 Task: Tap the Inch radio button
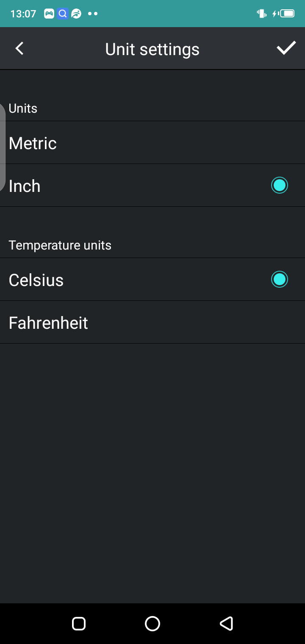[x=279, y=185]
